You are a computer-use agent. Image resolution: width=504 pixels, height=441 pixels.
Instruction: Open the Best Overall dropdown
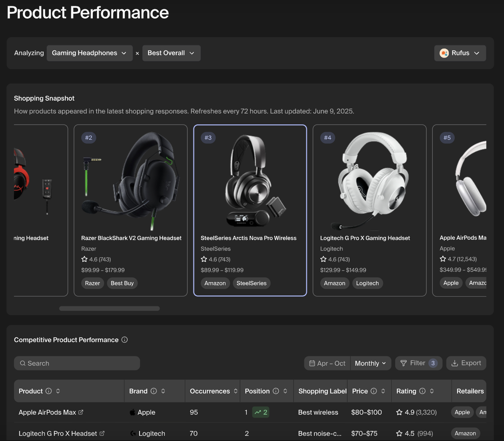point(171,53)
